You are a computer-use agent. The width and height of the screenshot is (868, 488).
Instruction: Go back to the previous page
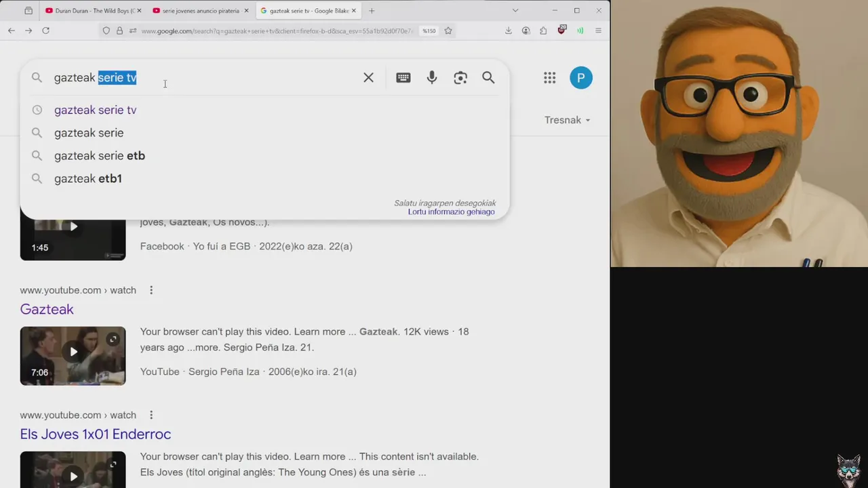(12, 30)
